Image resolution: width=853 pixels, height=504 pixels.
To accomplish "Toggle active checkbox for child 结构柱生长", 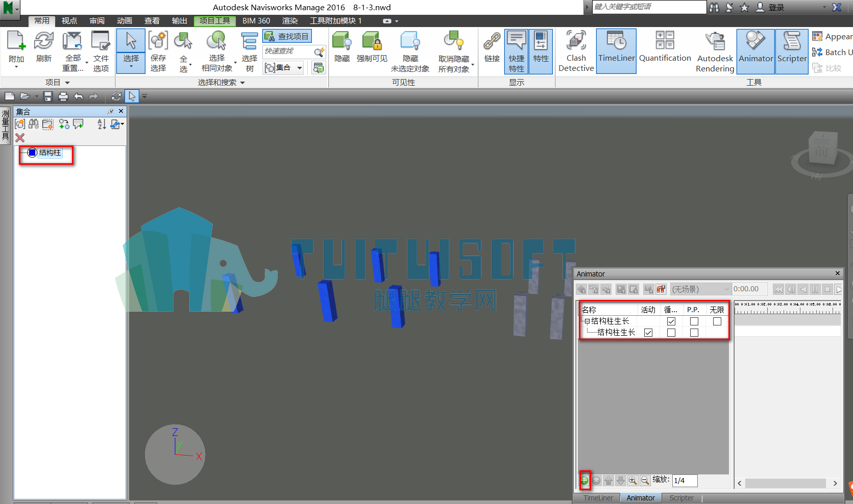I will point(648,333).
